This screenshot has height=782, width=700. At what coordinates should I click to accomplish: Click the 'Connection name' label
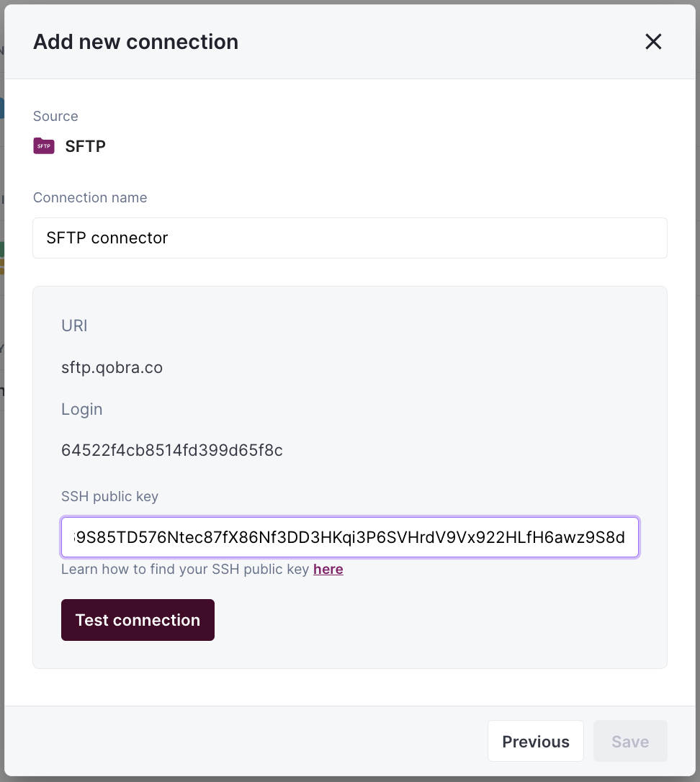coord(90,197)
